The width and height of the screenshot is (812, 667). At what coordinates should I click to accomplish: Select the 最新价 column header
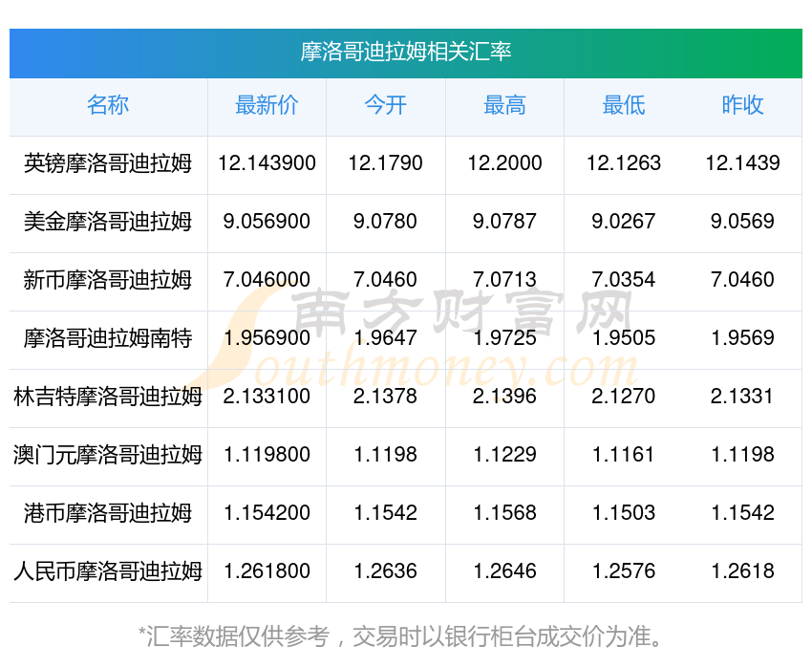click(267, 105)
